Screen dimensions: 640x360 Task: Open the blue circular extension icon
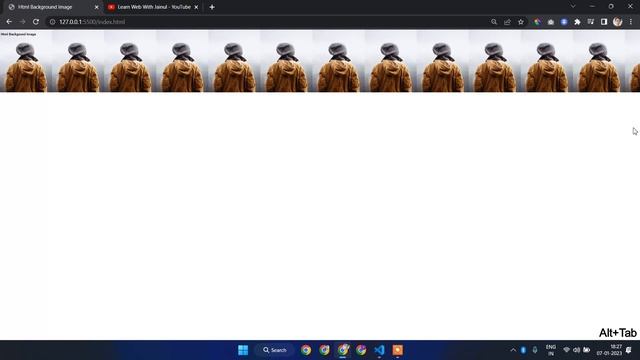tap(564, 22)
